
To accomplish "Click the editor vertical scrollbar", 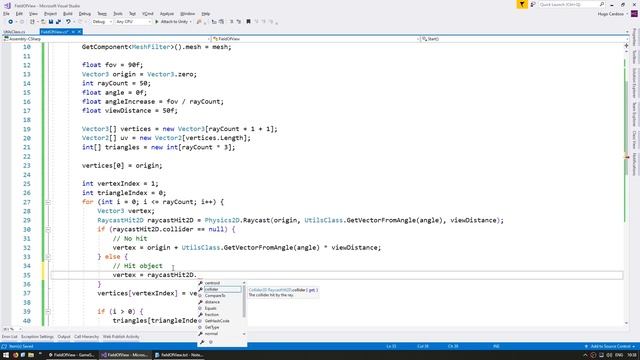I will [x=627, y=186].
